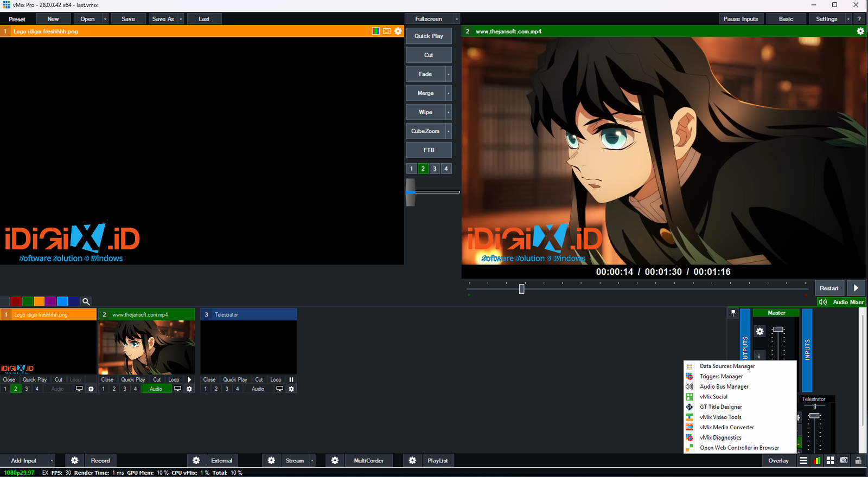
Task: Click the hamburger menu icon beside Overlay
Action: (x=803, y=460)
